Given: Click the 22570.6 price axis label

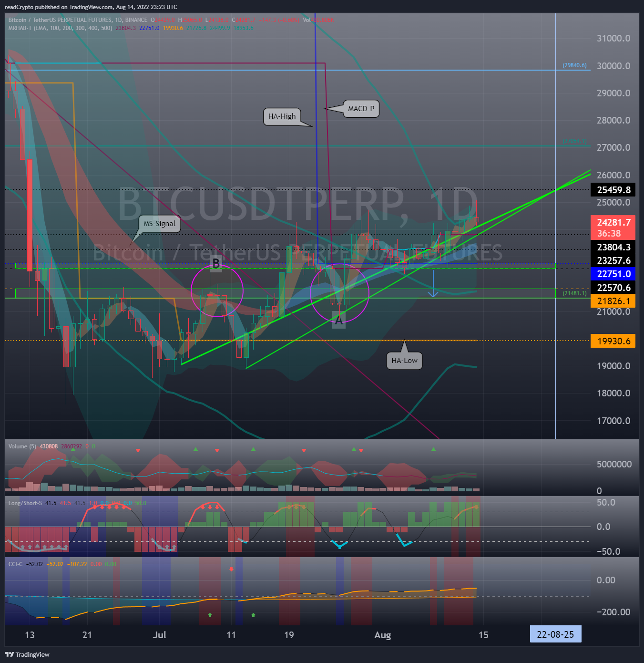Looking at the screenshot, I should [613, 288].
